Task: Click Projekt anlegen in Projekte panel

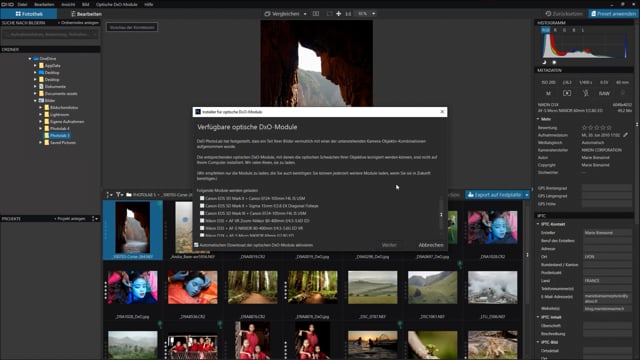Action: [x=69, y=219]
